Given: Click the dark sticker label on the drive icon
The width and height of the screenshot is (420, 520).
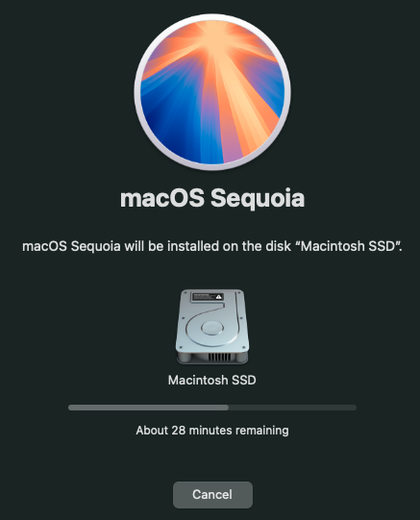Looking at the screenshot, I should point(208,297).
